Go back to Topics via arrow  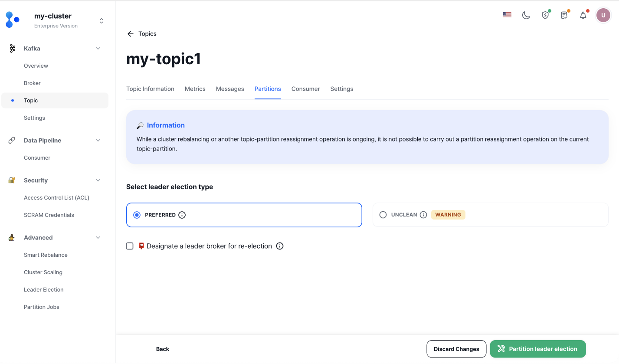130,34
